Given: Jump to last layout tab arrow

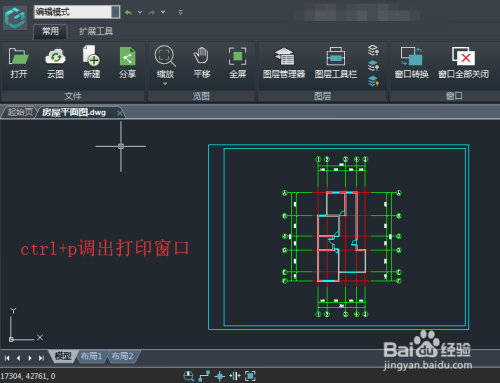Looking at the screenshot, I should pyautogui.click(x=41, y=358).
